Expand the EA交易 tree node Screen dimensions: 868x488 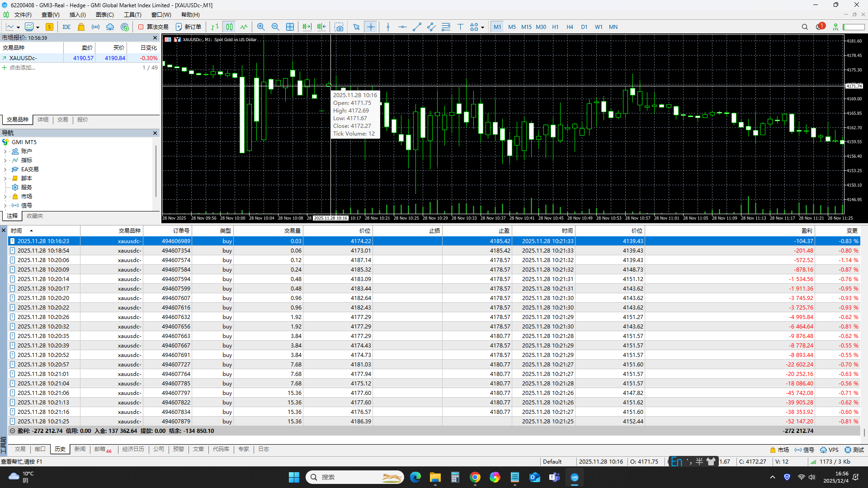(5, 169)
